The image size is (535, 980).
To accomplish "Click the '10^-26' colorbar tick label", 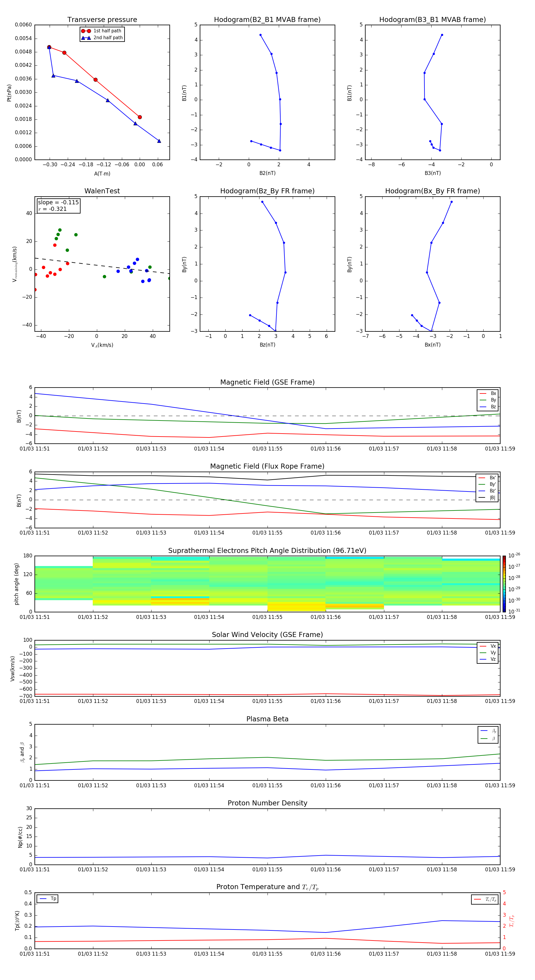I will pos(514,555).
